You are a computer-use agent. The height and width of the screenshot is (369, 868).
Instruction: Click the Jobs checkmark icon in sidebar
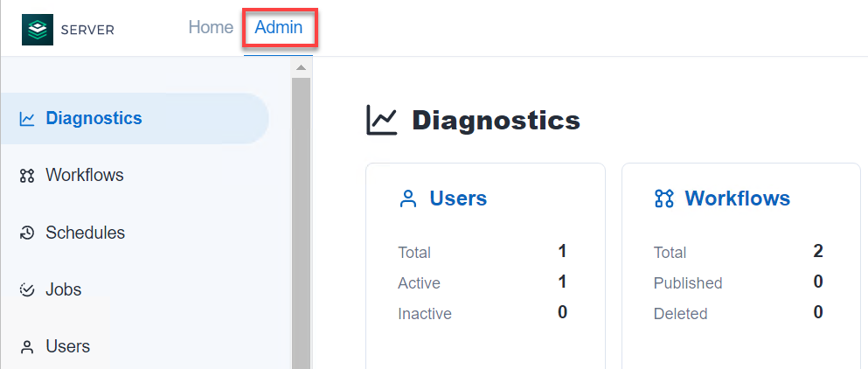pyautogui.click(x=27, y=289)
